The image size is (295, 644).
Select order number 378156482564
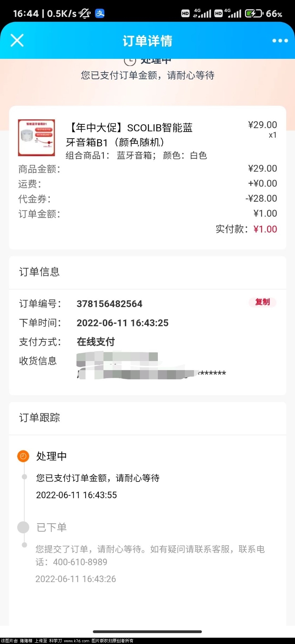click(109, 304)
